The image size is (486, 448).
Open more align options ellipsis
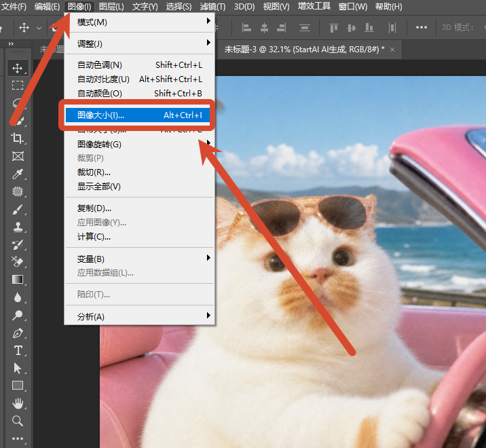pos(422,28)
